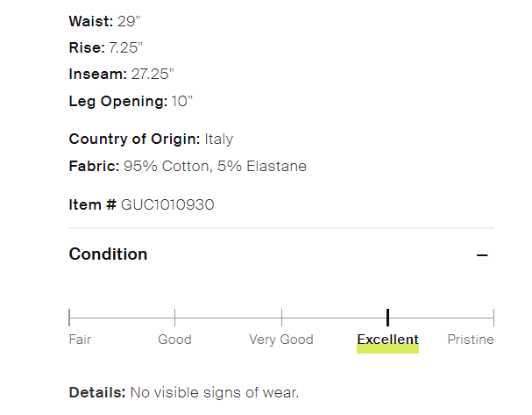
Task: Click the Fabric composition line
Action: [188, 166]
